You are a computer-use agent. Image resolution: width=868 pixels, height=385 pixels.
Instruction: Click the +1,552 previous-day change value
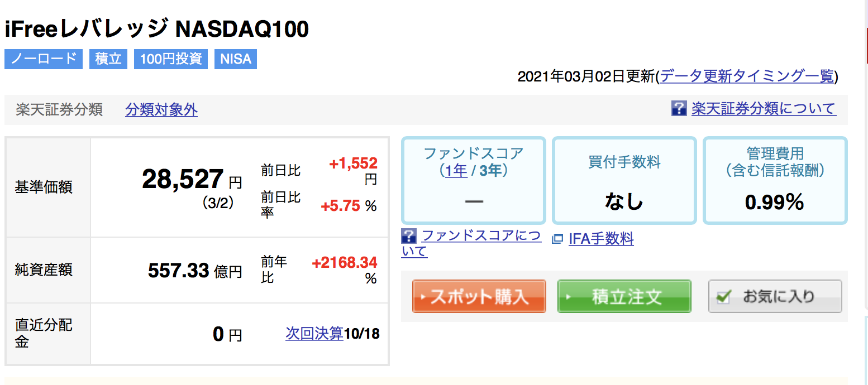[x=353, y=163]
